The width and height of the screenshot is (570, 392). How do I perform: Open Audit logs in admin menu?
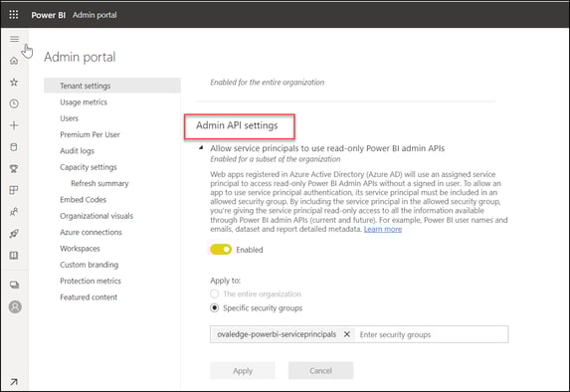click(77, 151)
